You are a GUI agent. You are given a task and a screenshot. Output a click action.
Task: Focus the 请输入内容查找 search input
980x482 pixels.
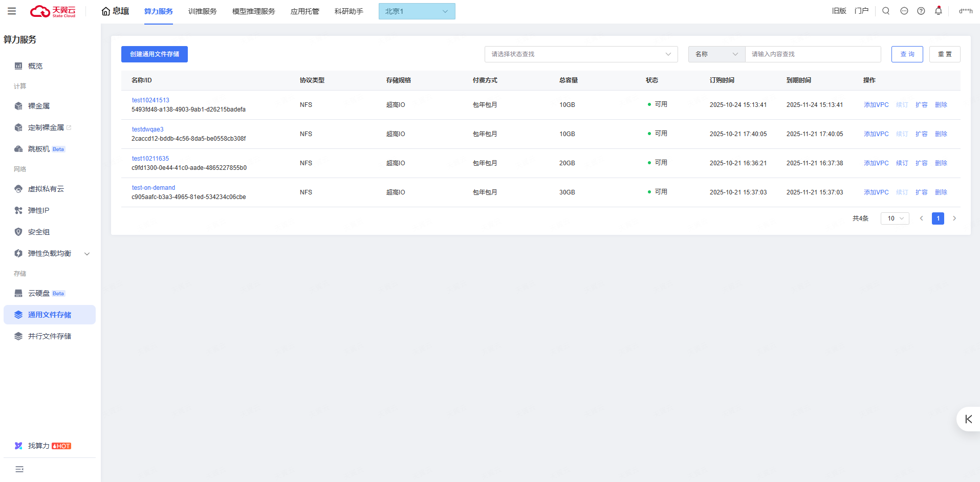pyautogui.click(x=813, y=54)
